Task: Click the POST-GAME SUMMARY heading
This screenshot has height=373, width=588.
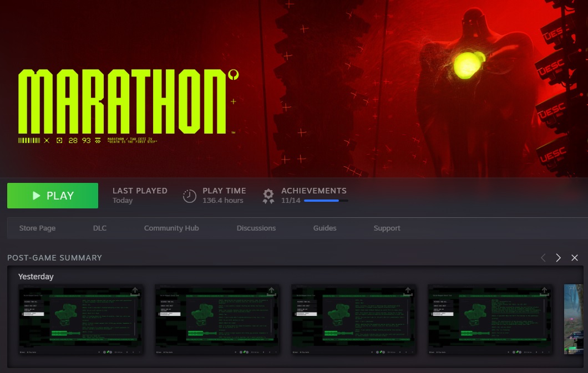Action: tap(55, 258)
